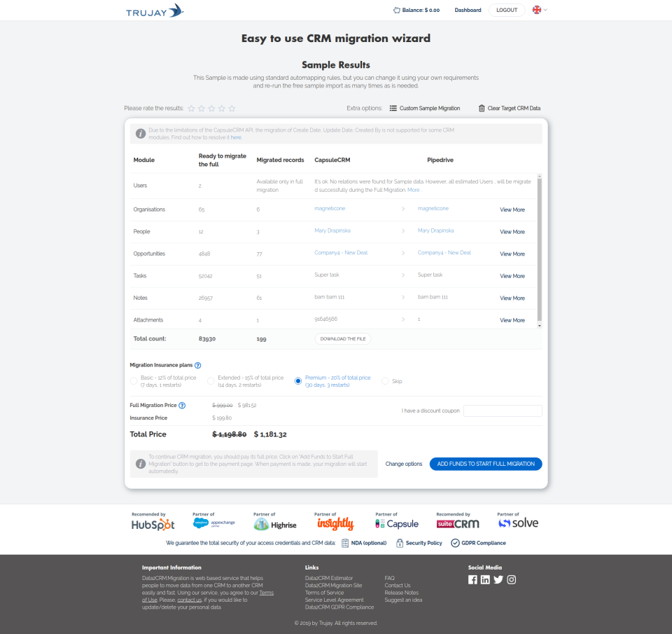Choose Skip for migration insurance
Screen dimensions: 672x634
tap(386, 380)
